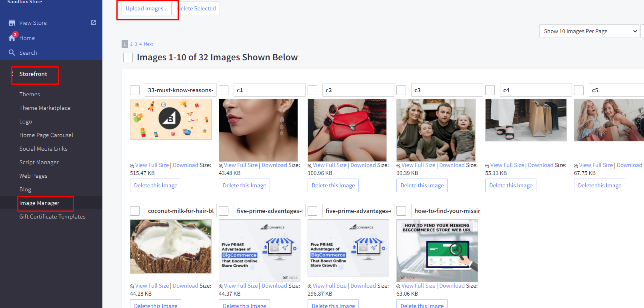Select Logo in the sidebar
This screenshot has height=308, width=644.
pyautogui.click(x=26, y=121)
